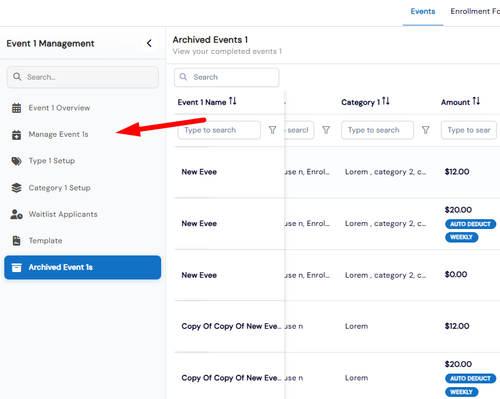Click the Archived Event 1s box icon
Image resolution: width=500 pixels, height=399 pixels.
coord(16,267)
